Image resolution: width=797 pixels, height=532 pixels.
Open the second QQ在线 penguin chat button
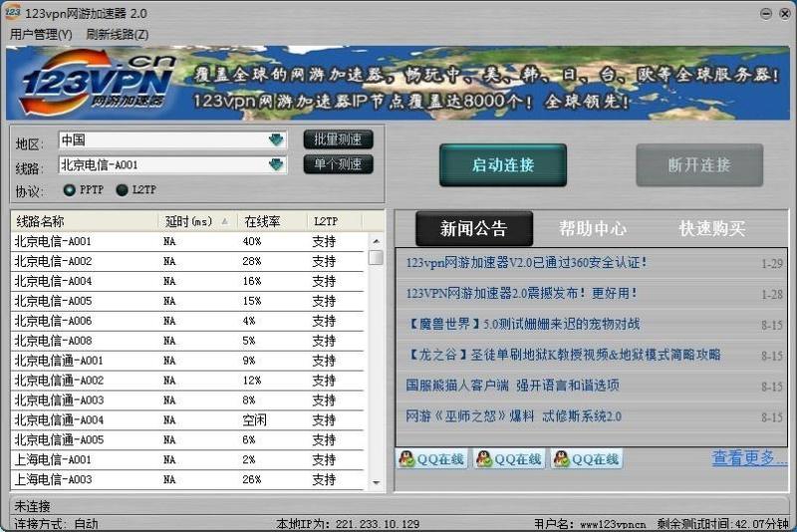[x=509, y=459]
